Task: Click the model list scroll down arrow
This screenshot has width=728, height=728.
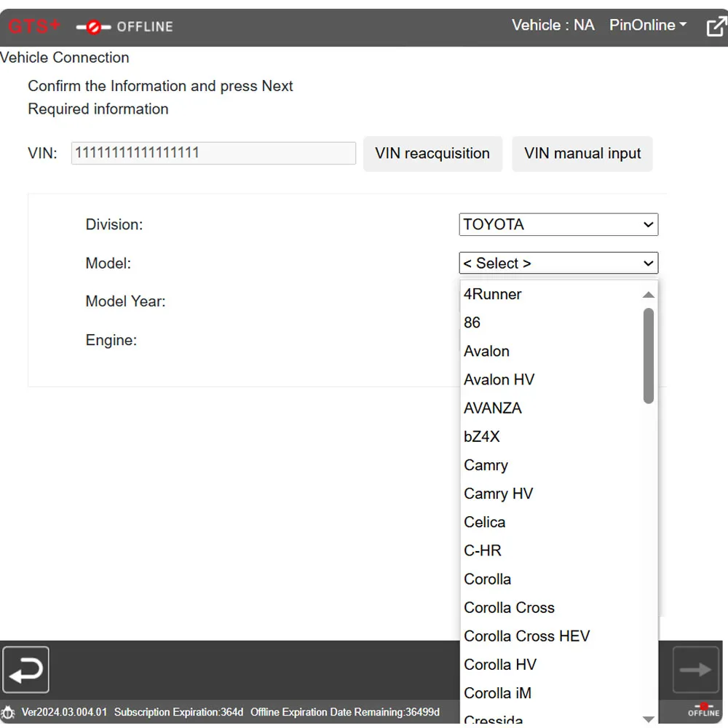Action: tap(649, 719)
